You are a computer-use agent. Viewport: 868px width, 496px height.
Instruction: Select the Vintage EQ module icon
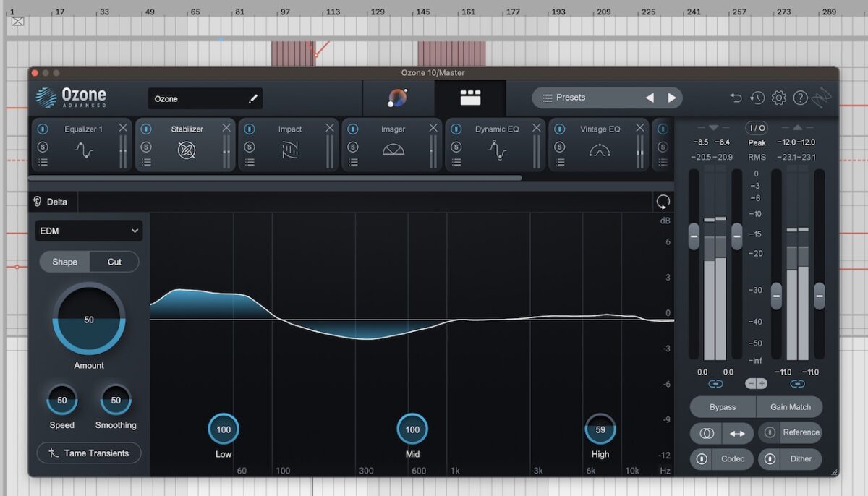coord(600,150)
